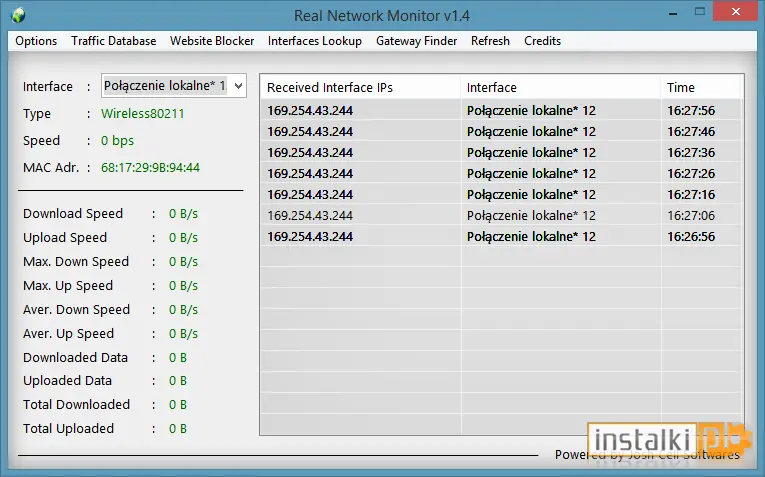Click the Time column header
Image resolution: width=765 pixels, height=477 pixels.
pyautogui.click(x=701, y=87)
